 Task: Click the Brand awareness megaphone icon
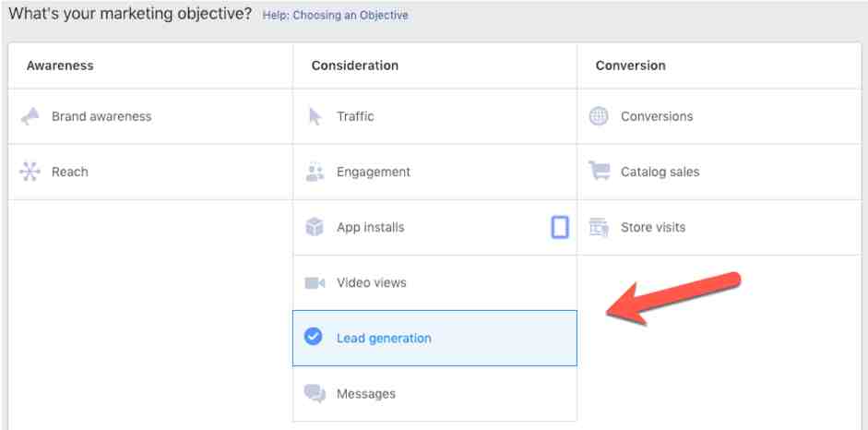point(30,116)
